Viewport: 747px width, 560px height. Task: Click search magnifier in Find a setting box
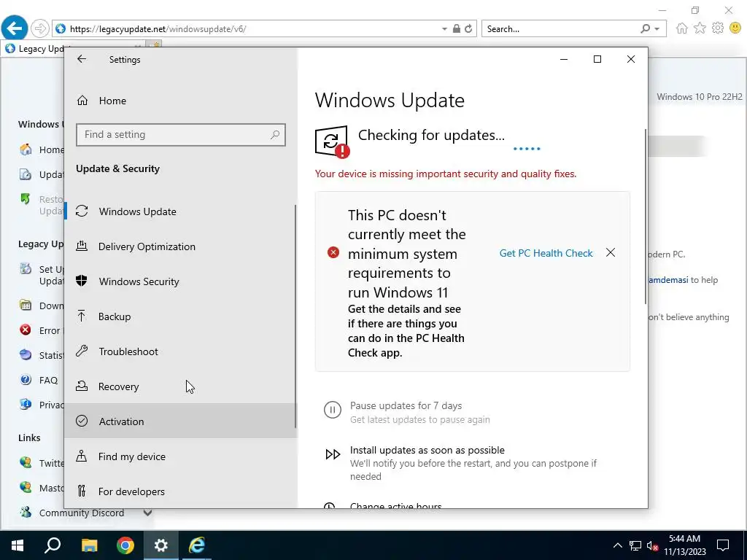[275, 135]
